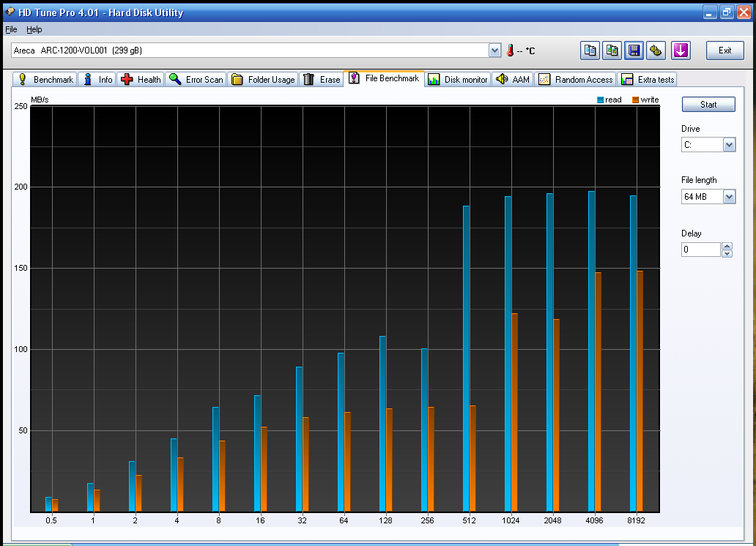Click the purple down arrow icon
Screen dimensions: 756x546
click(681, 51)
